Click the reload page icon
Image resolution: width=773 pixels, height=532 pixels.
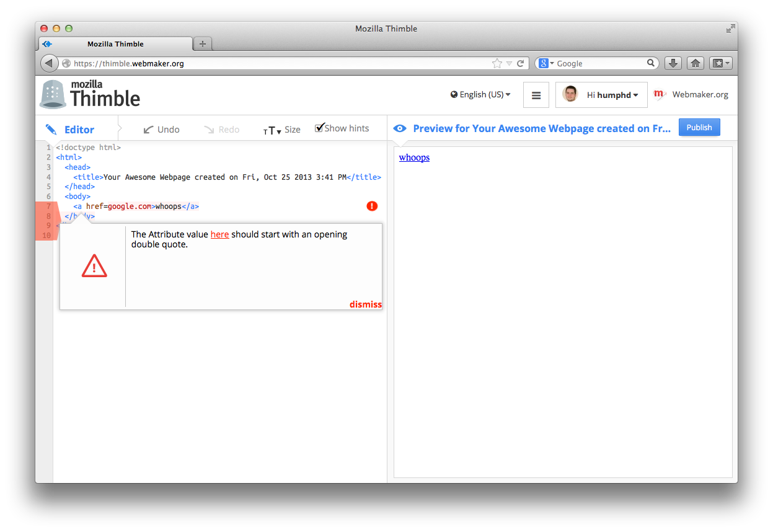(521, 63)
